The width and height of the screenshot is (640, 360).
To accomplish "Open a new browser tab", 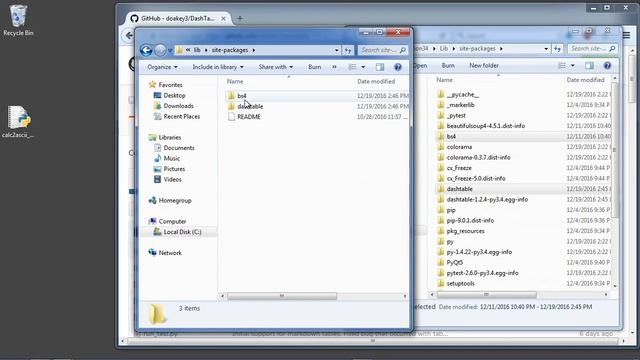I will [x=240, y=18].
